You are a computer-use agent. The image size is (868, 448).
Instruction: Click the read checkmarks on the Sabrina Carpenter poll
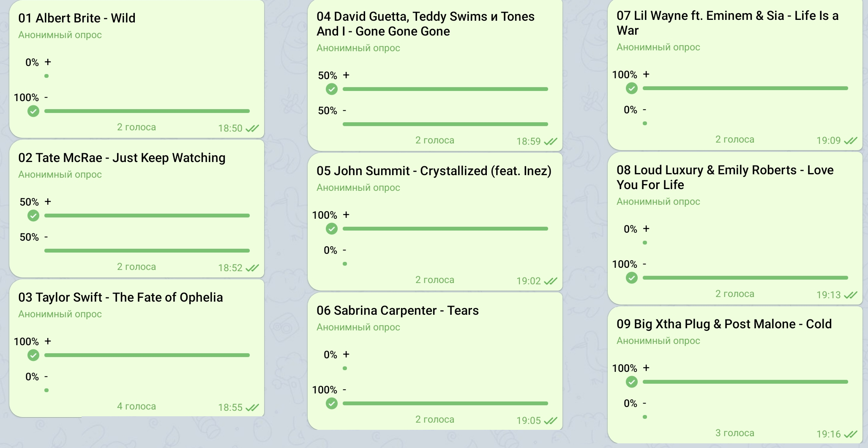click(x=551, y=421)
